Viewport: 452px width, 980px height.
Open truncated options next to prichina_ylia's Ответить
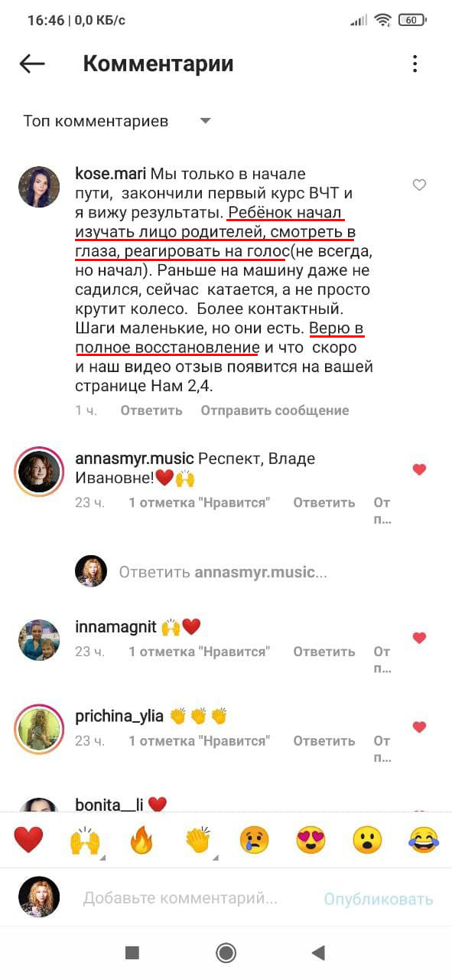pos(382,750)
